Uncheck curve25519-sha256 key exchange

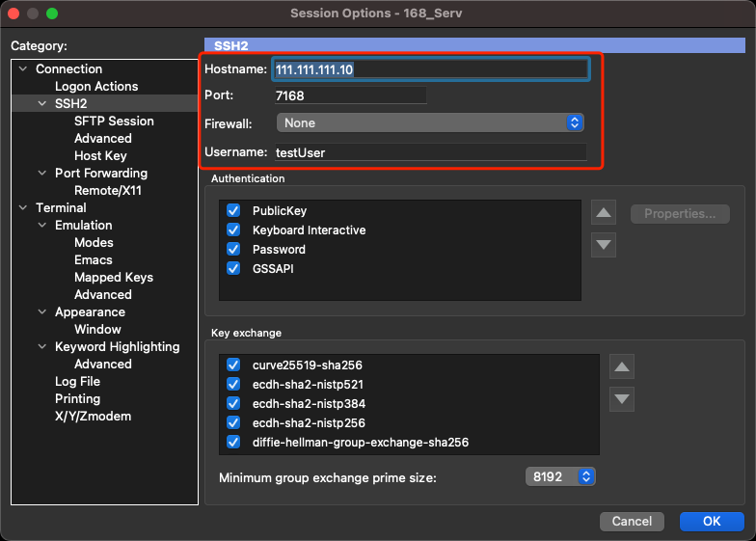233,365
